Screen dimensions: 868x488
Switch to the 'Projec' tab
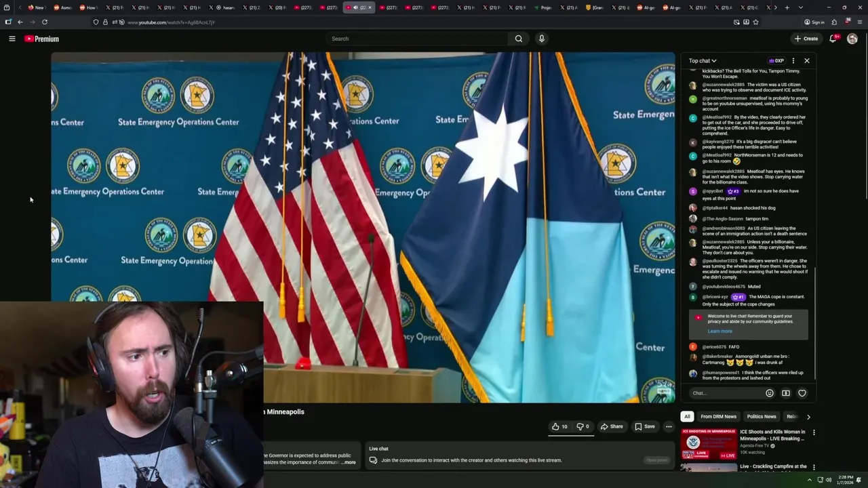[x=542, y=7]
